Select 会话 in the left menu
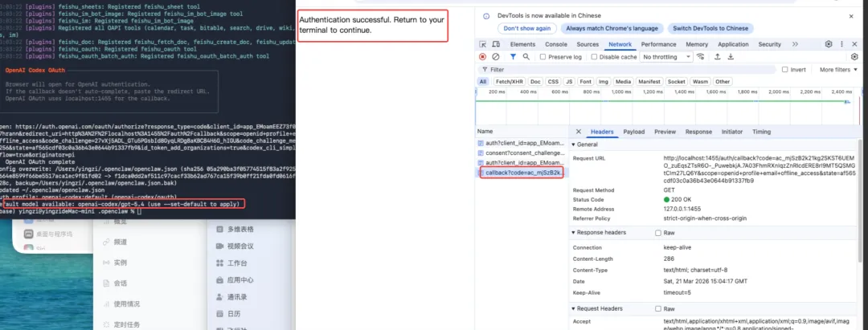The height and width of the screenshot is (330, 868). click(115, 283)
